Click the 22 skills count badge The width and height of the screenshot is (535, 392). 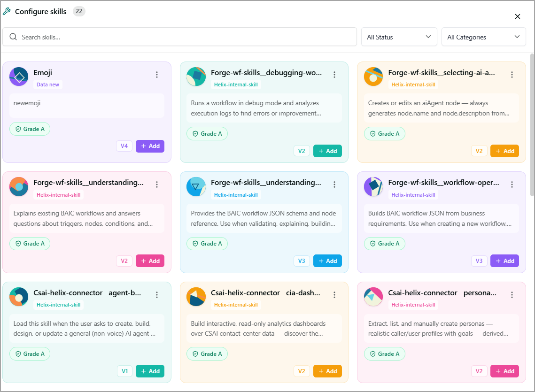(79, 11)
